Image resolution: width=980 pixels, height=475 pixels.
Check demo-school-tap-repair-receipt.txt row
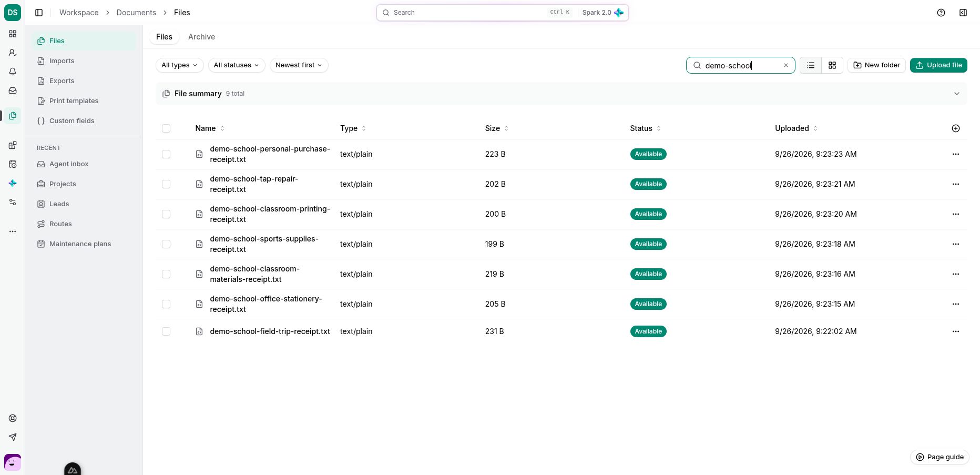click(166, 184)
